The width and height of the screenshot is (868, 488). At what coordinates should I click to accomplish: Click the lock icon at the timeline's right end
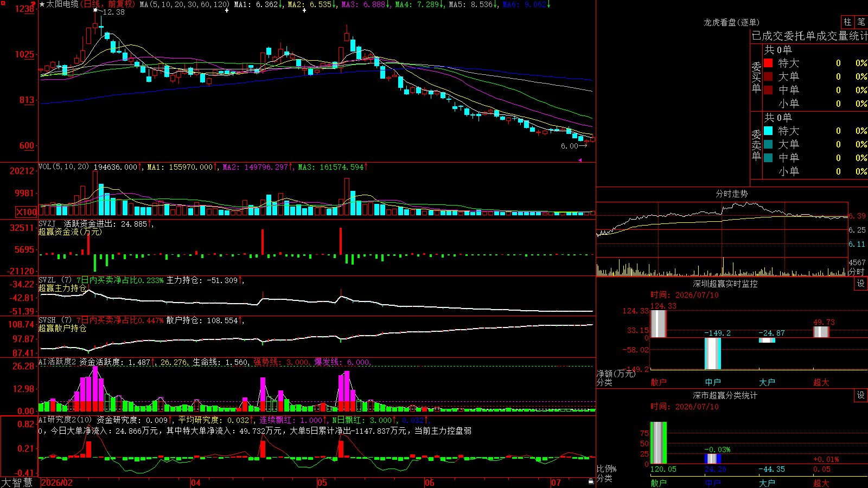coord(591,481)
